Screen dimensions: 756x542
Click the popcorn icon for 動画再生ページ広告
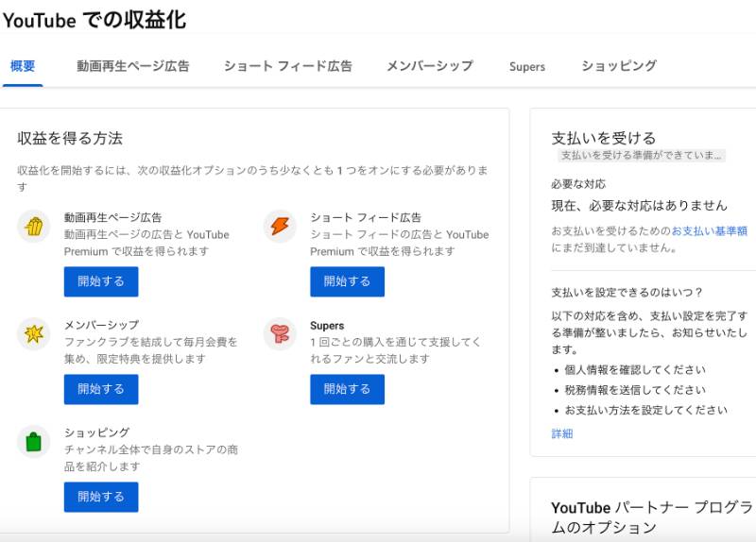coord(34,226)
